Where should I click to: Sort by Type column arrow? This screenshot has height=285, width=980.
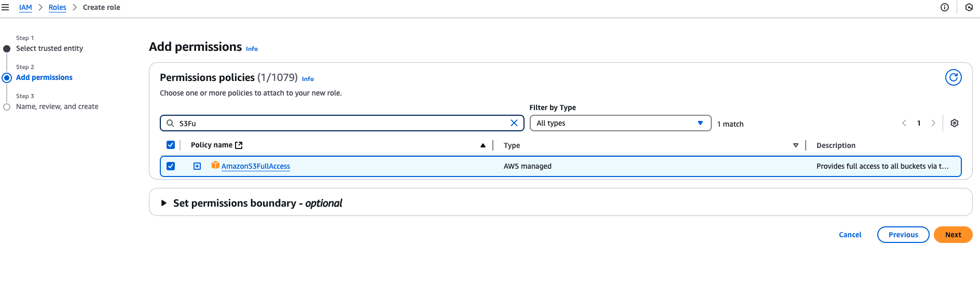coord(796,145)
